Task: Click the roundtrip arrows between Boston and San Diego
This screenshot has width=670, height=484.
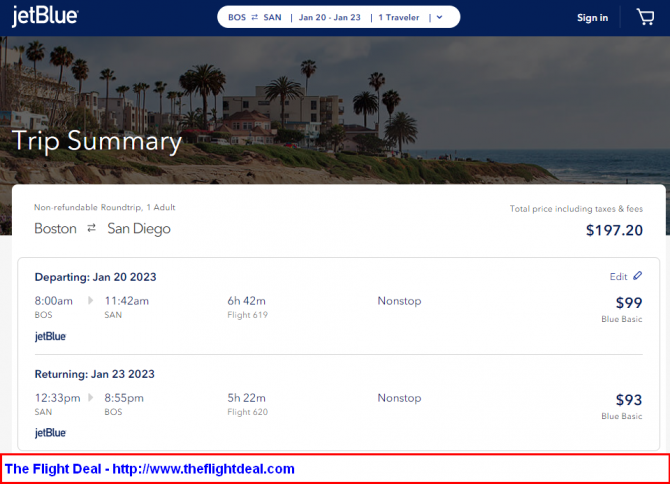Action: click(x=91, y=228)
